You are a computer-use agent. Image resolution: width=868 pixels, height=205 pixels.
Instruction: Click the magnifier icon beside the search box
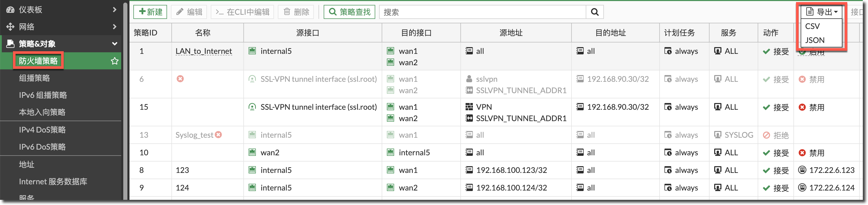tap(594, 12)
